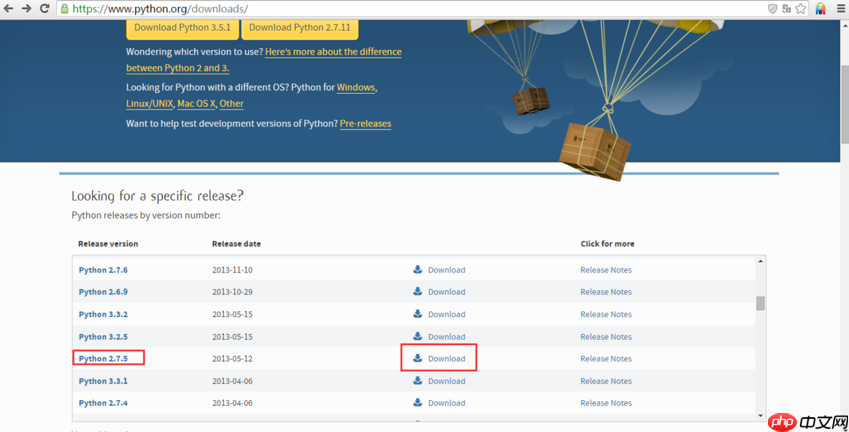Click download icon for Python 2.6.9
The image size is (849, 432).
[x=417, y=291]
